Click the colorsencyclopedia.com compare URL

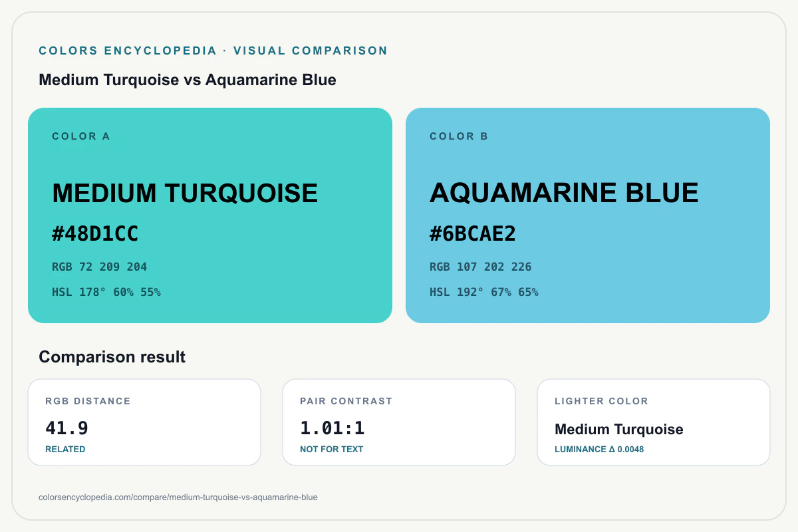pos(178,497)
